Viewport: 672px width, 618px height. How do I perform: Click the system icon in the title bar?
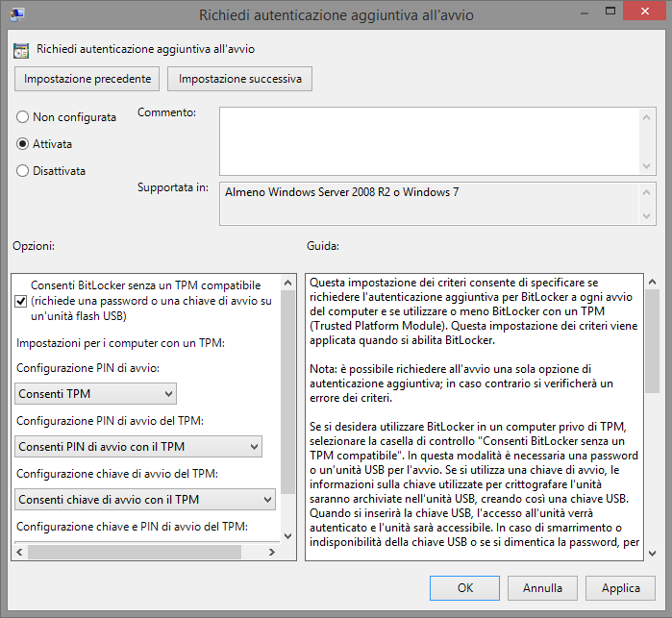pyautogui.click(x=17, y=14)
